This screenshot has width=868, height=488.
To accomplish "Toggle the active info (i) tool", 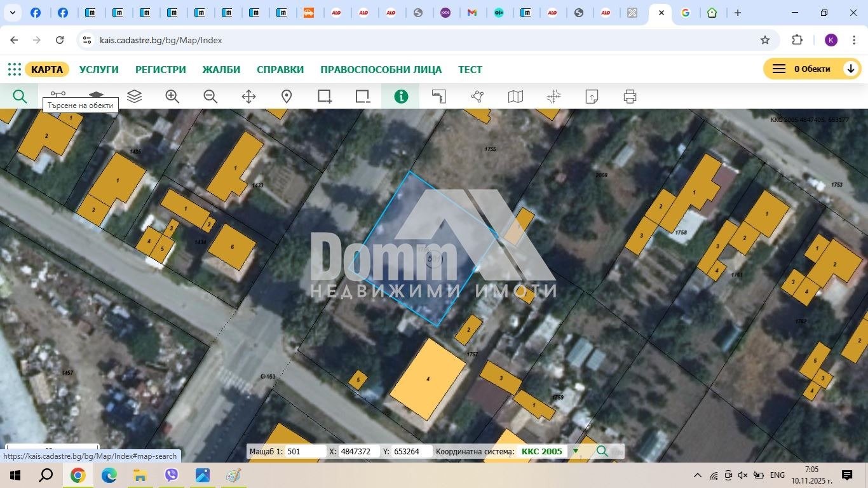I will pyautogui.click(x=401, y=97).
